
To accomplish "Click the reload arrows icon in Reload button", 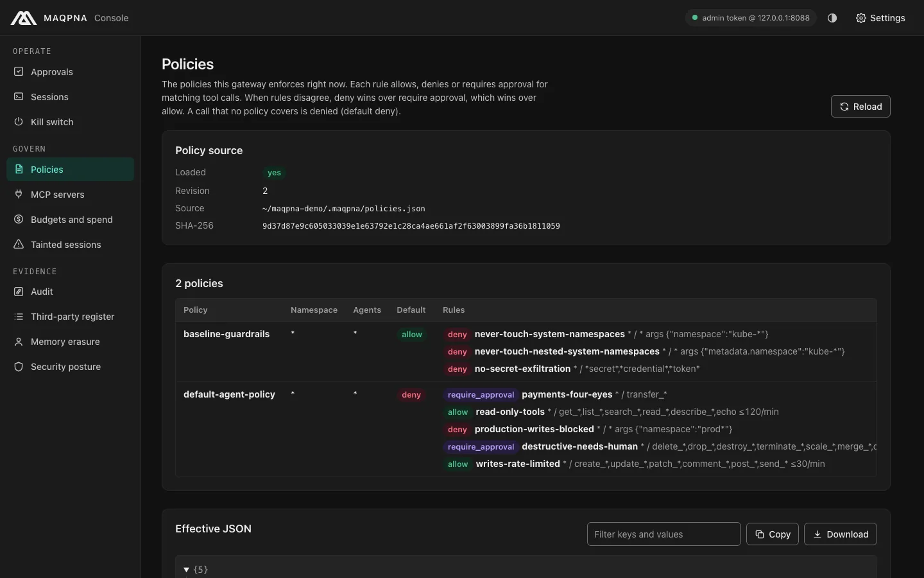I will tap(844, 107).
